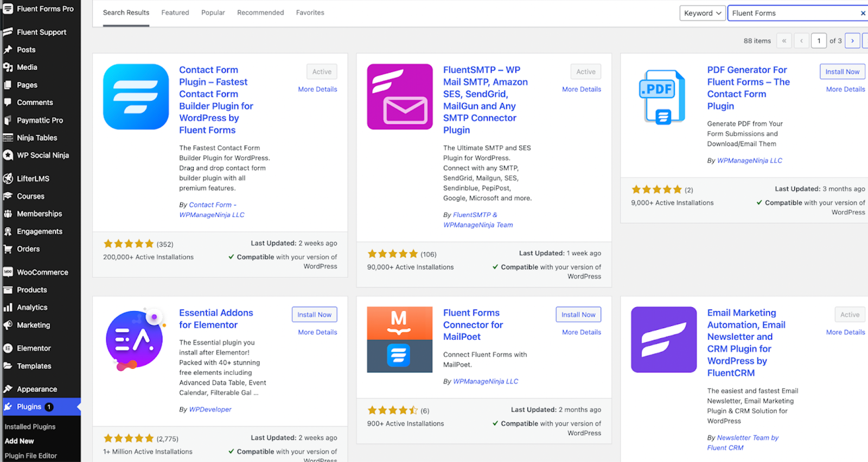Click the Posts pushpin icon
Screen dimensions: 868x462
[8, 49]
